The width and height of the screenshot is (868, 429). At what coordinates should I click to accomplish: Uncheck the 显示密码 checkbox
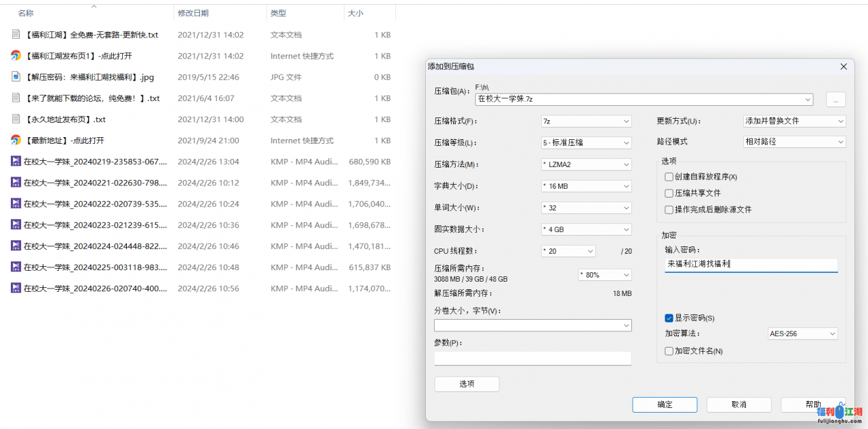tap(669, 318)
